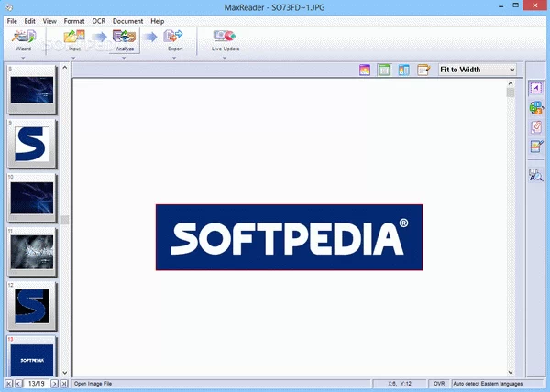Switch to split image and text view
This screenshot has width=550, height=392.
(x=403, y=70)
